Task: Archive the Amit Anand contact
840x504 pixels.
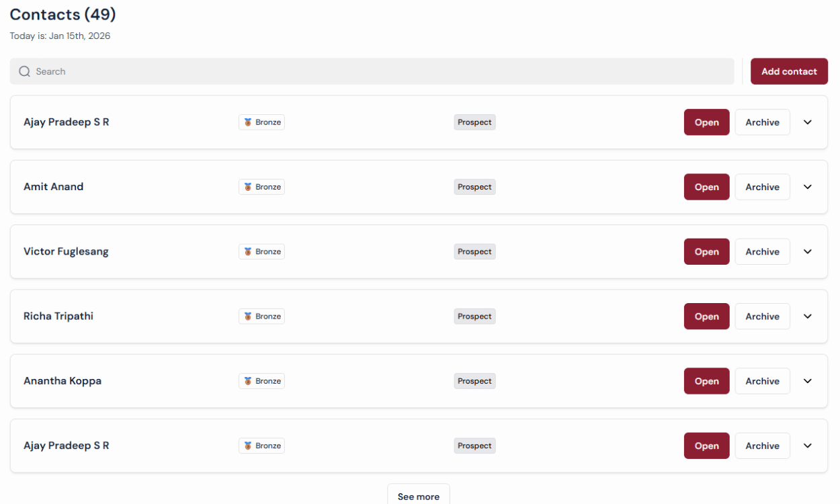Action: (x=762, y=187)
